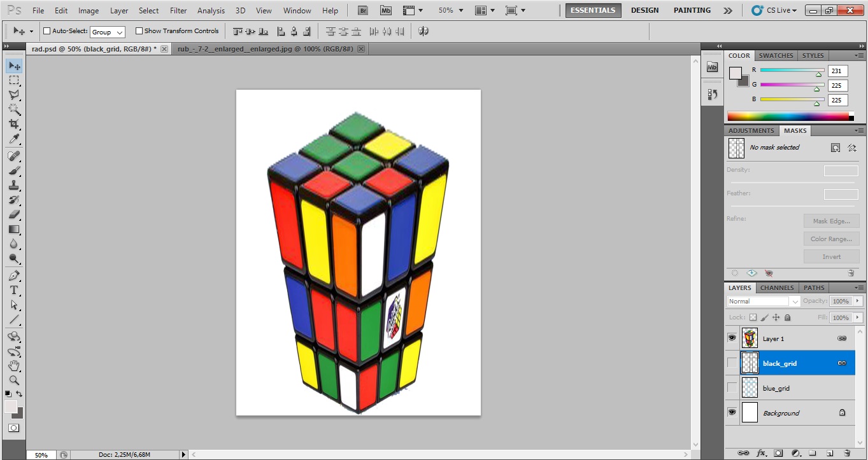Screen dimensions: 868x460
Task: Launch Mini Bridge from the top bar
Action: click(386, 10)
